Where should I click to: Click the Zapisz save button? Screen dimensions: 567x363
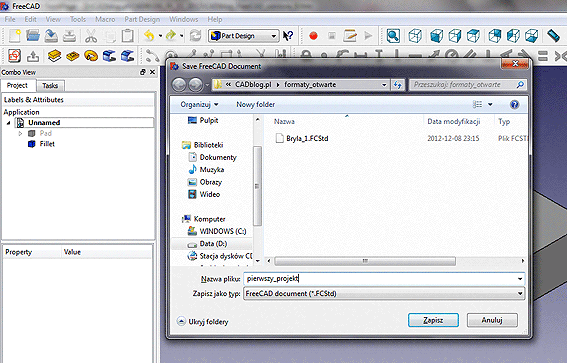click(433, 320)
